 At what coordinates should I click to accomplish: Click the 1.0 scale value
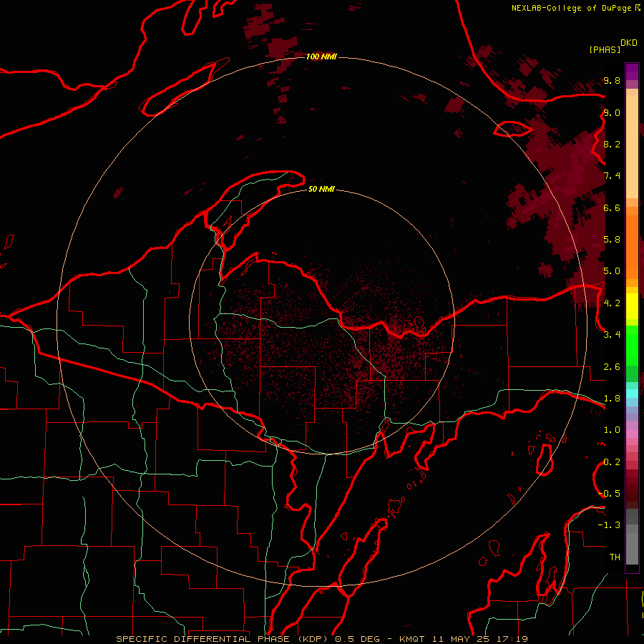tap(612, 430)
